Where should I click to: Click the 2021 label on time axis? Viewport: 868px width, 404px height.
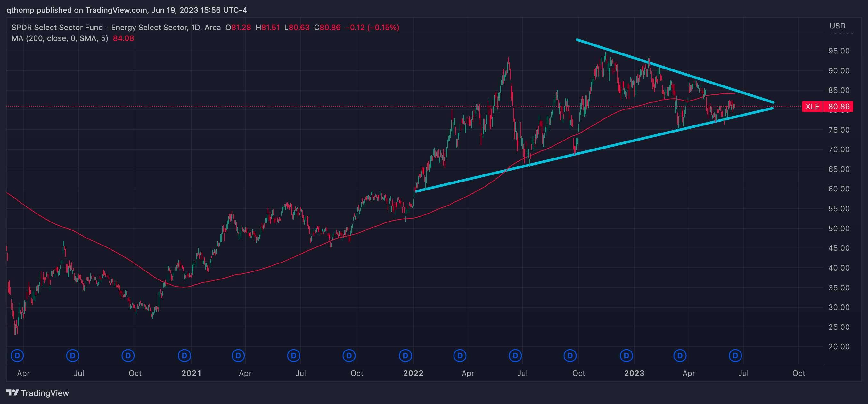(x=192, y=373)
